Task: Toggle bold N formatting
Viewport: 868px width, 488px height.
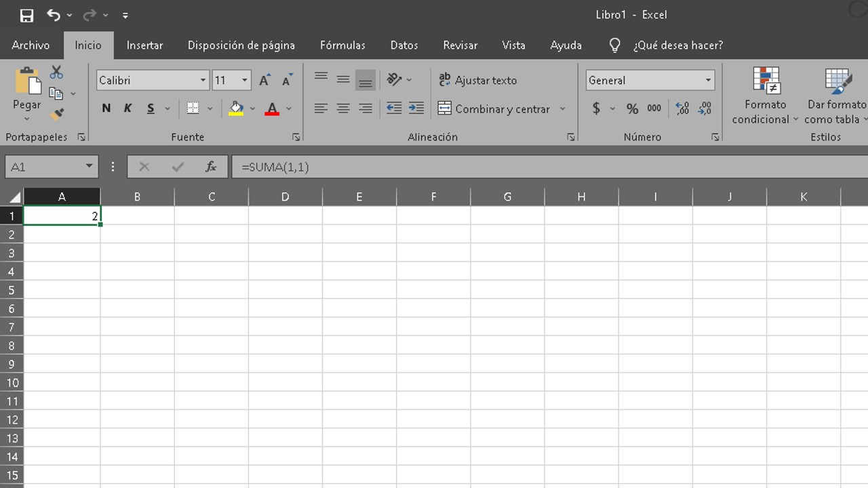Action: click(x=106, y=108)
